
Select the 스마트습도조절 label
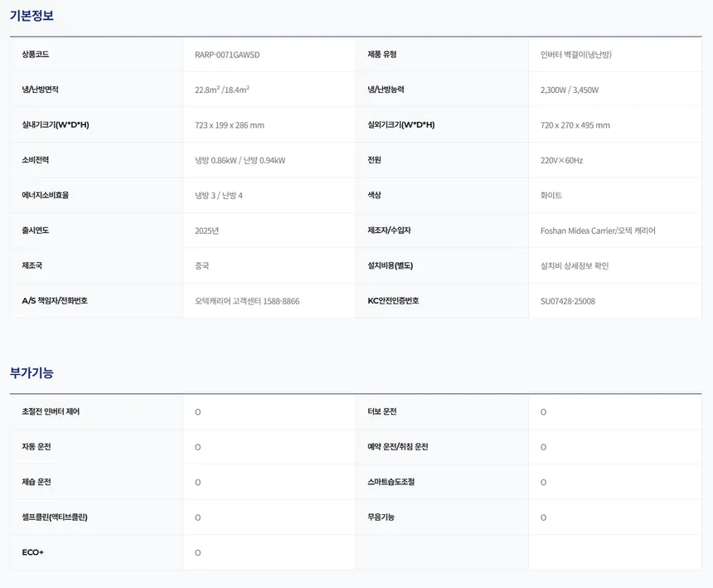click(x=391, y=482)
